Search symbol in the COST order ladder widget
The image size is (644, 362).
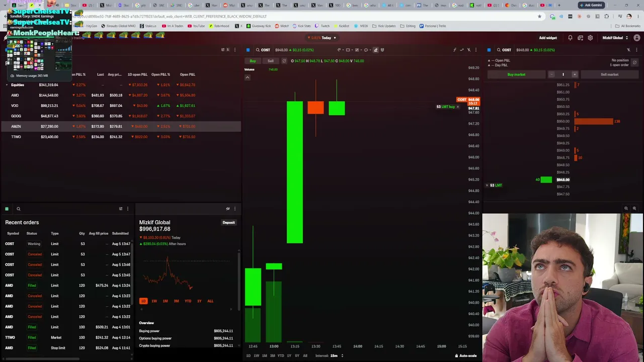point(499,50)
